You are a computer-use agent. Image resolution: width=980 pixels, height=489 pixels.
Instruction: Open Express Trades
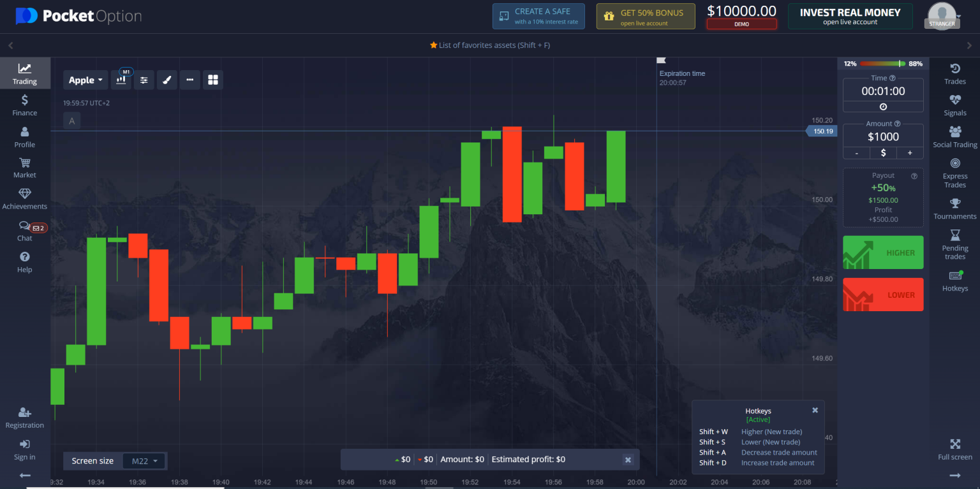pyautogui.click(x=954, y=172)
